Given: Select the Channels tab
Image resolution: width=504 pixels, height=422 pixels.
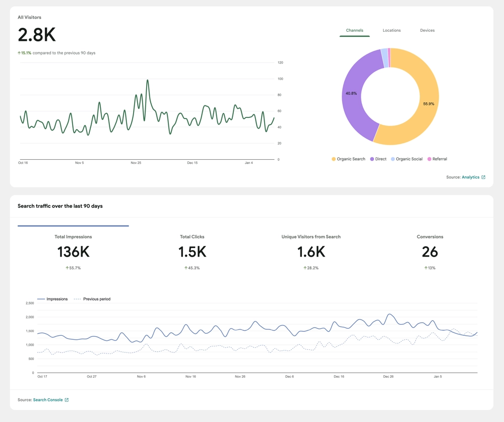Looking at the screenshot, I should click(355, 31).
